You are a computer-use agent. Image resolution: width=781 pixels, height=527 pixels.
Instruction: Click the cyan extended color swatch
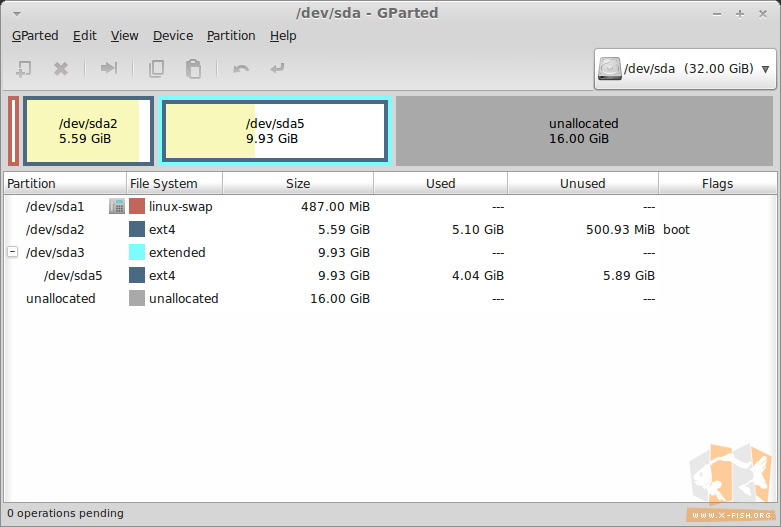point(137,252)
